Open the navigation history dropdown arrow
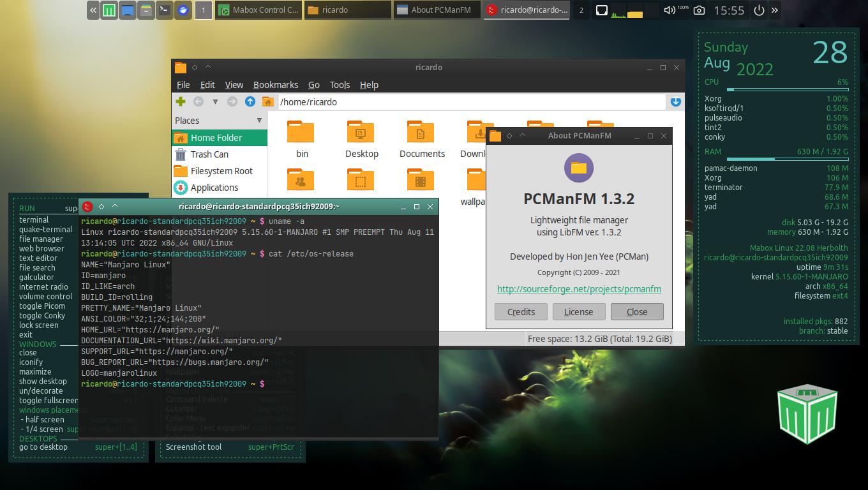 (215, 101)
